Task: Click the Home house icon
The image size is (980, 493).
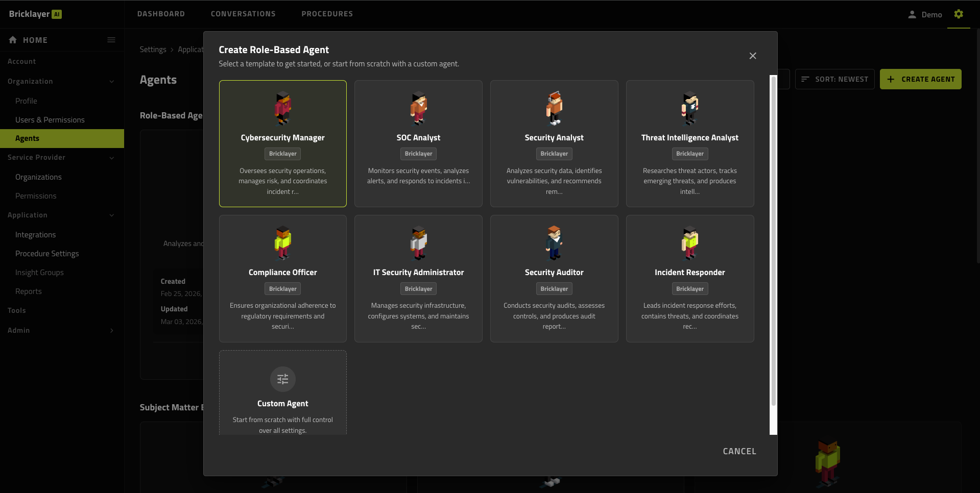Action: (13, 40)
